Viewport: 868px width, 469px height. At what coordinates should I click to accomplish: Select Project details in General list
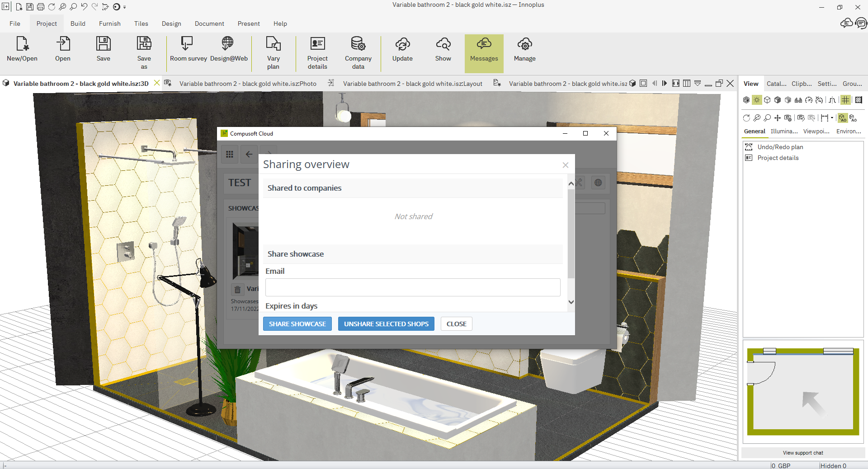coord(778,158)
